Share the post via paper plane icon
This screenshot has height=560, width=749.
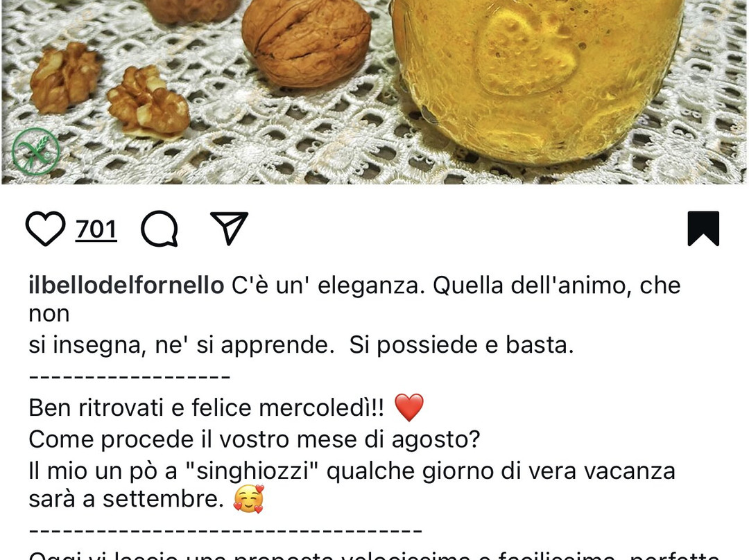pyautogui.click(x=229, y=228)
